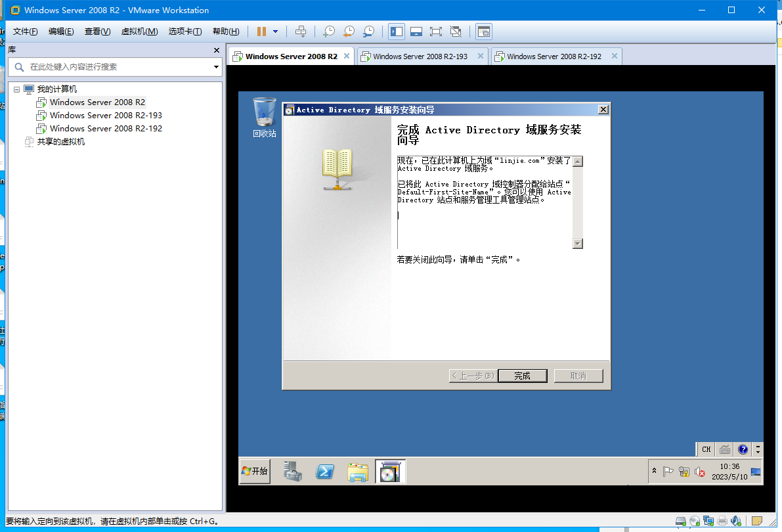Viewport: 782px width, 532px height.
Task: Click inside the installation summary text box
Action: click(485, 202)
